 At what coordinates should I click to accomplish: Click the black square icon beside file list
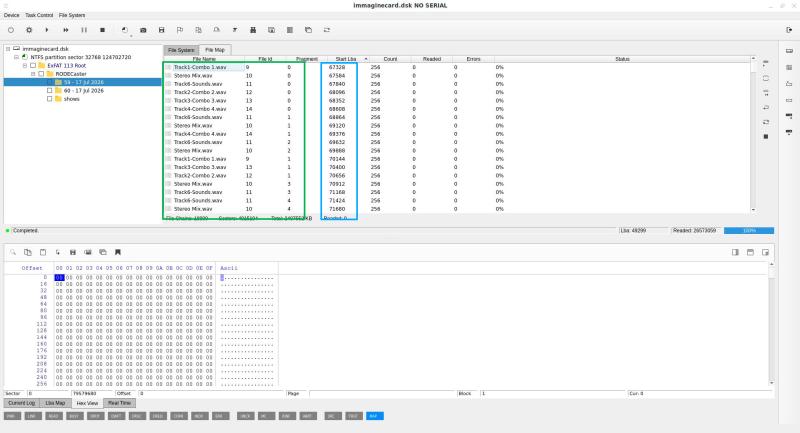point(766,137)
